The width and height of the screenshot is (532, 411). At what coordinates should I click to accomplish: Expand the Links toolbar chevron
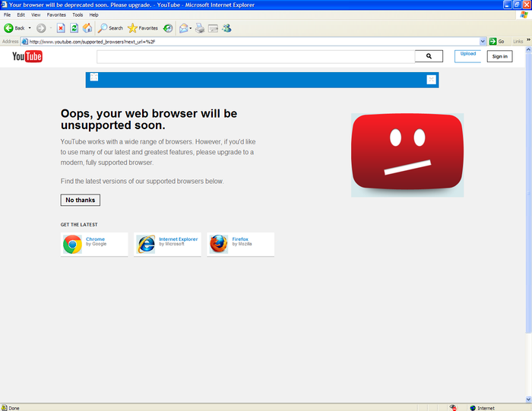click(x=529, y=41)
